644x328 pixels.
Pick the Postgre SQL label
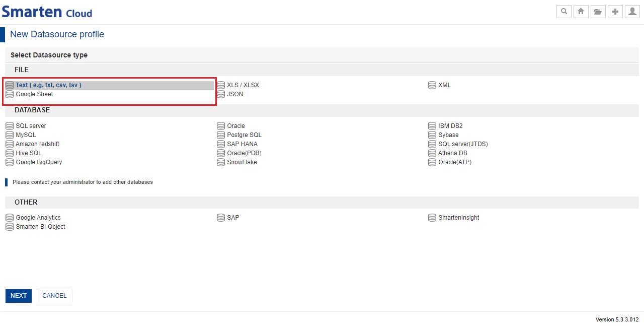point(245,135)
